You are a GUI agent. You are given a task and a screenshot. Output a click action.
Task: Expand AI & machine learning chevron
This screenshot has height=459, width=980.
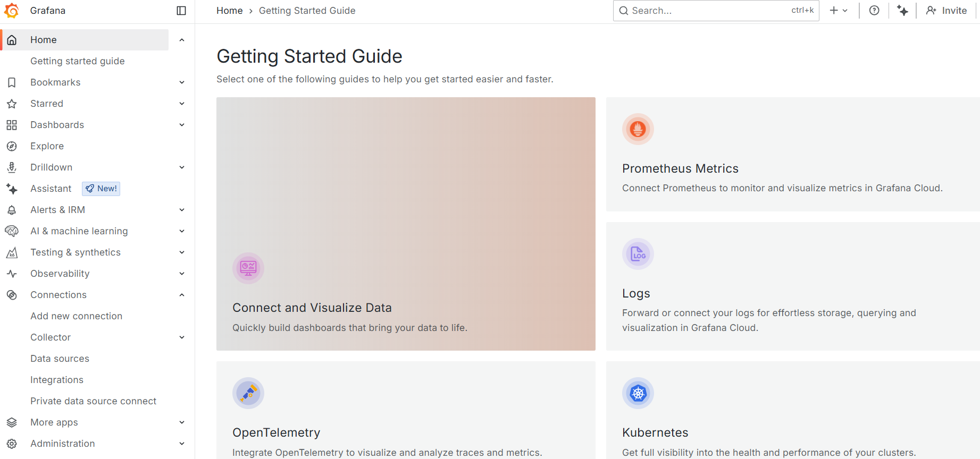point(182,231)
